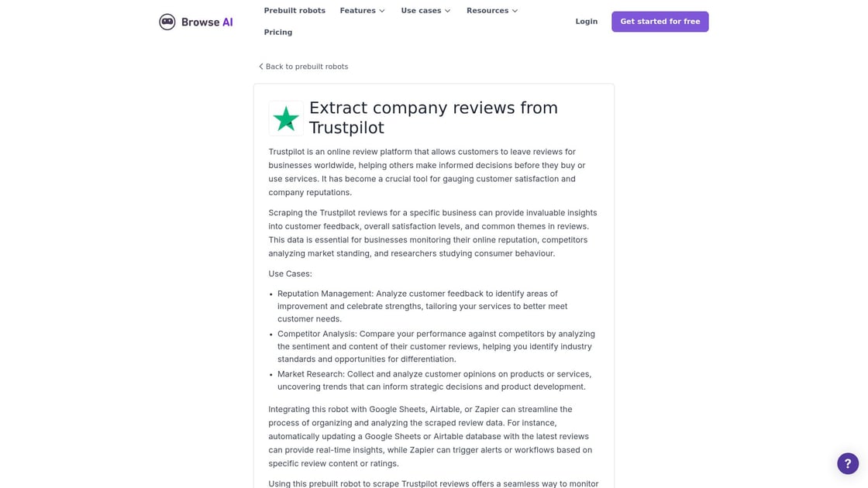The width and height of the screenshot is (868, 488).
Task: Click the Market Research bullet point
Action: click(x=434, y=380)
